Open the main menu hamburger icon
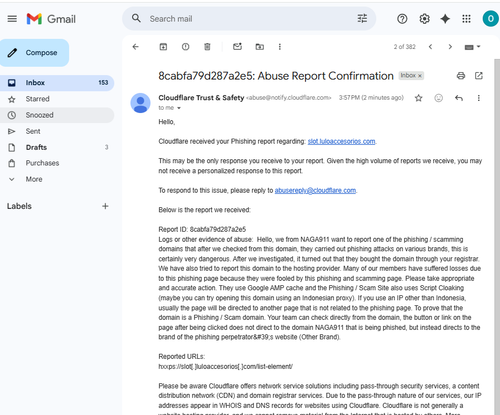Screen dimensions: 500x415 pyautogui.click(x=12, y=19)
